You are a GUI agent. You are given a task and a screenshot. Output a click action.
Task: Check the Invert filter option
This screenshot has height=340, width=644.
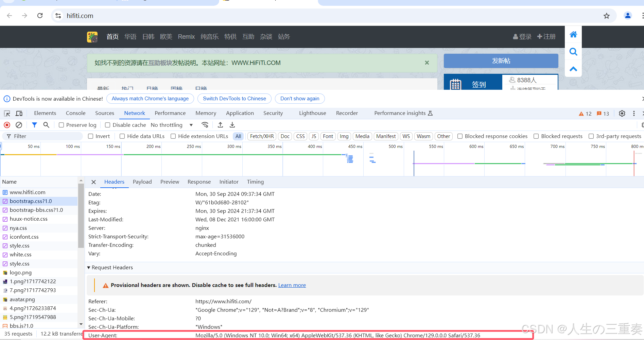(x=90, y=136)
